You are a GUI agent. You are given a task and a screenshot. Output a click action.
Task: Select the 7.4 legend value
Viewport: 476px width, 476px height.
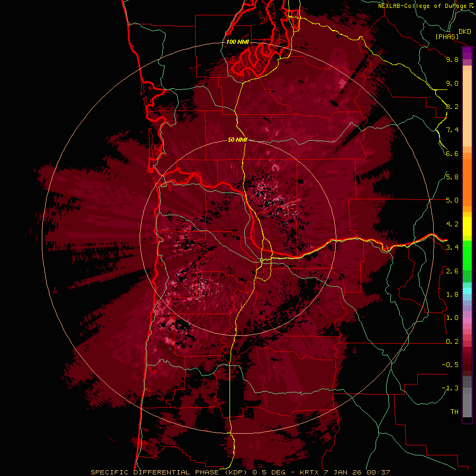[x=452, y=130]
